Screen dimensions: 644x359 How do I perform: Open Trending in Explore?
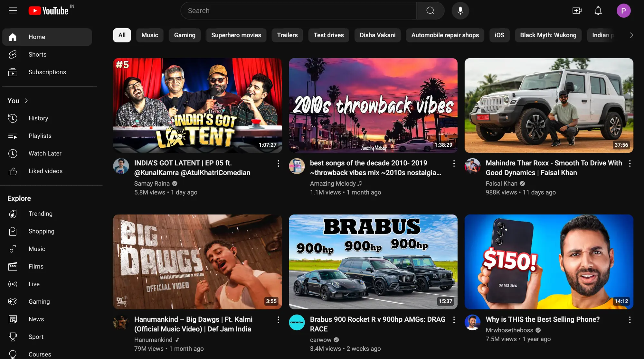[47, 214]
